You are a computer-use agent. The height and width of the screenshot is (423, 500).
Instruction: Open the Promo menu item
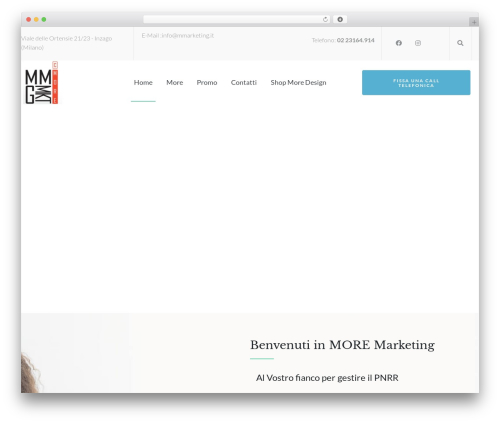[x=207, y=82]
